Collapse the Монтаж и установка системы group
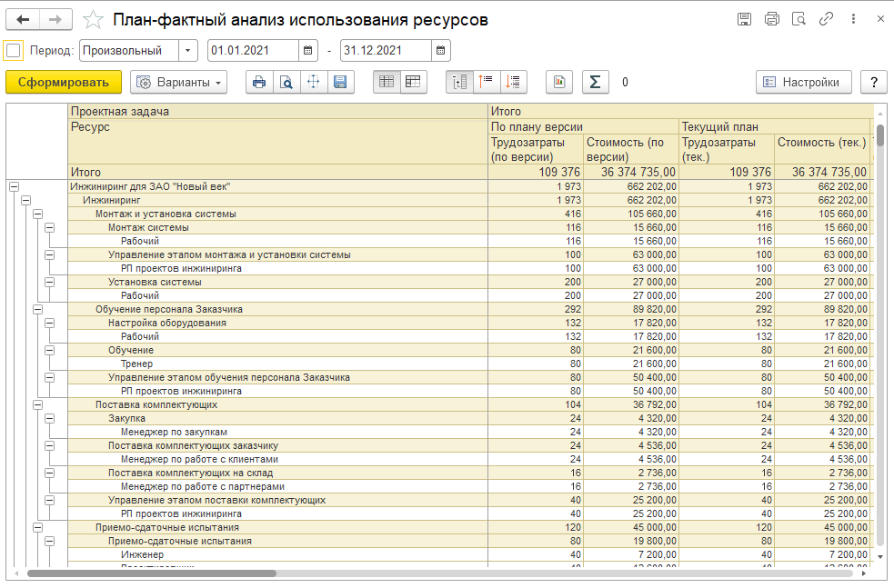Viewport: 894px width, 588px height. point(38,214)
